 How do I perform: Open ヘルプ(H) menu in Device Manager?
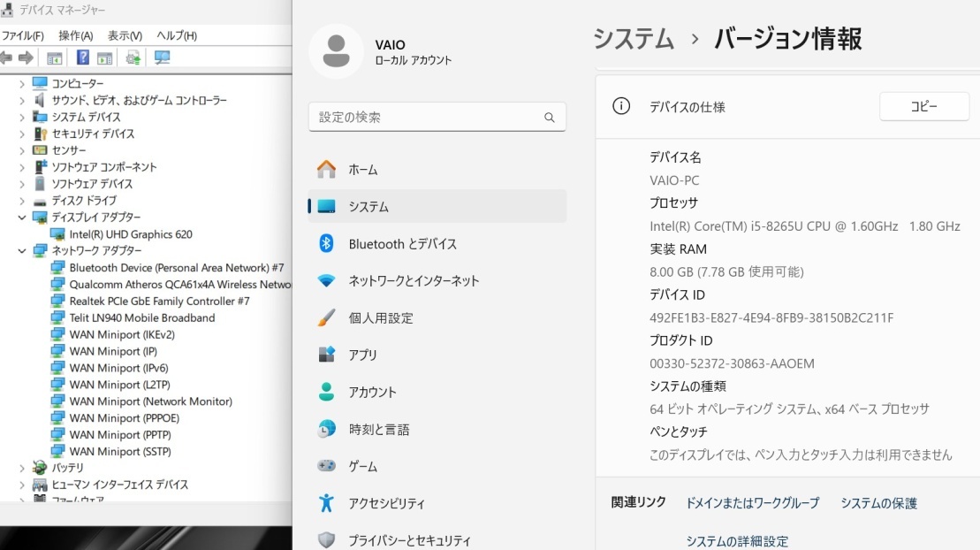(x=177, y=35)
